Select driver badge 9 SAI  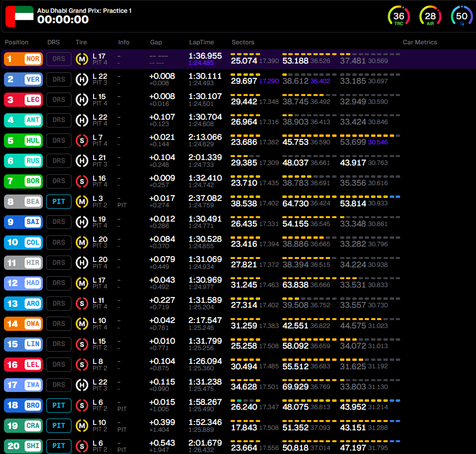23,222
